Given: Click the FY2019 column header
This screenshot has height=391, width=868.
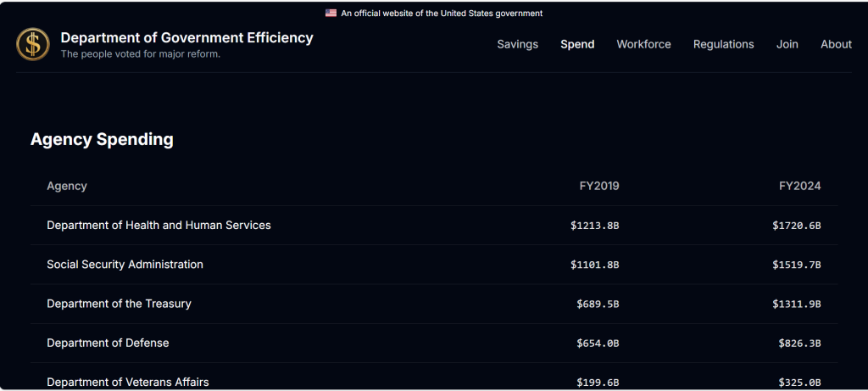Looking at the screenshot, I should (x=599, y=186).
